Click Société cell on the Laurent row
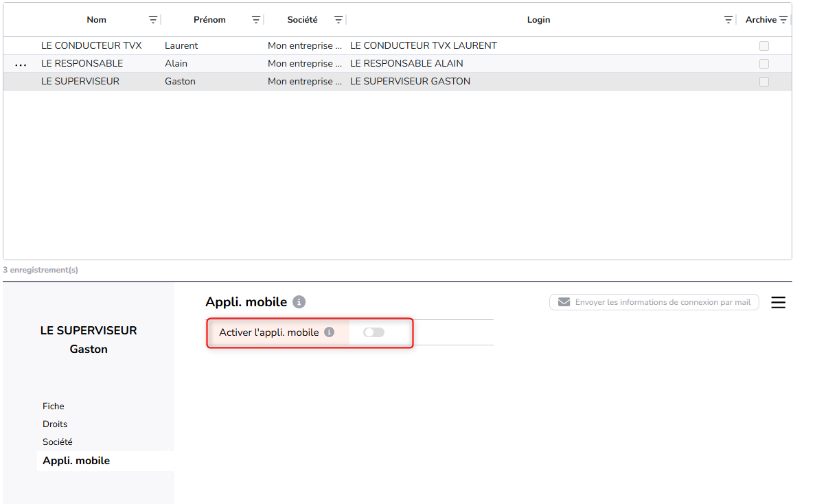 tap(305, 46)
